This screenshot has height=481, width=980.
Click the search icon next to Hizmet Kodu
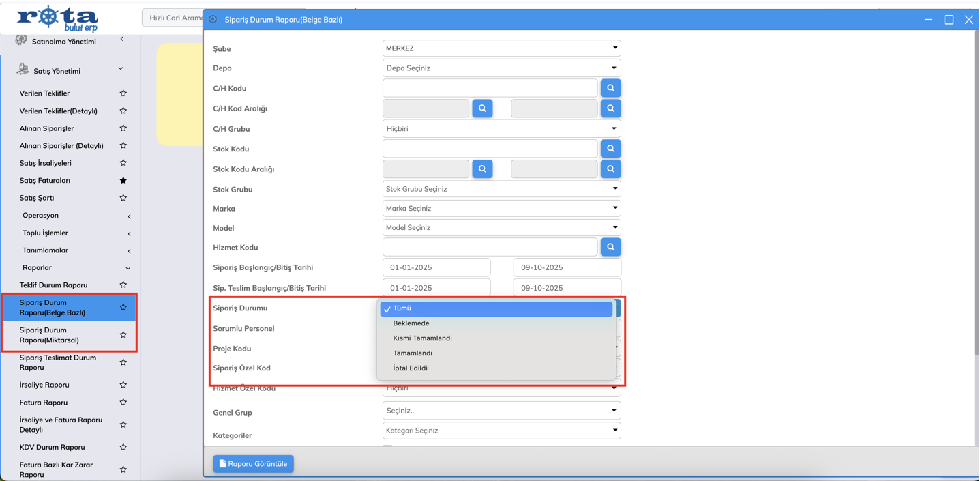pyautogui.click(x=610, y=247)
